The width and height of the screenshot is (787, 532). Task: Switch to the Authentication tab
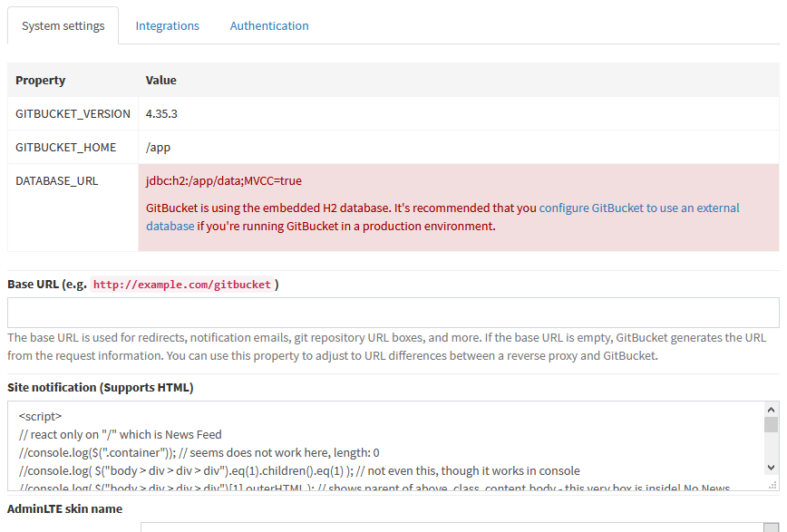[x=269, y=25]
